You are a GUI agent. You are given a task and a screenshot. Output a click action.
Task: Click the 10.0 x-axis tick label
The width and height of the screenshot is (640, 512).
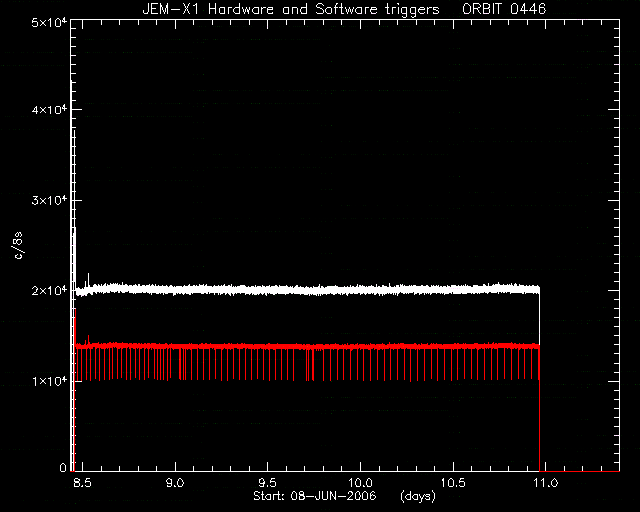(x=360, y=483)
